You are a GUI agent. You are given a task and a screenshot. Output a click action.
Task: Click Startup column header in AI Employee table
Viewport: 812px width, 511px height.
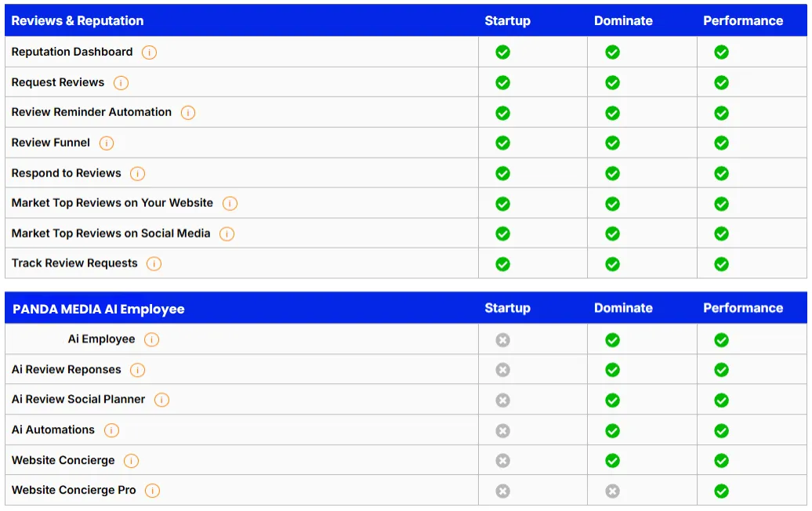tap(508, 308)
